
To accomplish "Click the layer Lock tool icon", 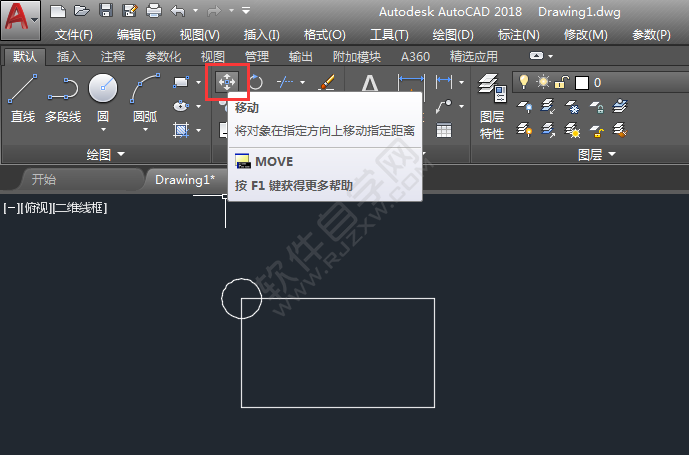I will [596, 106].
